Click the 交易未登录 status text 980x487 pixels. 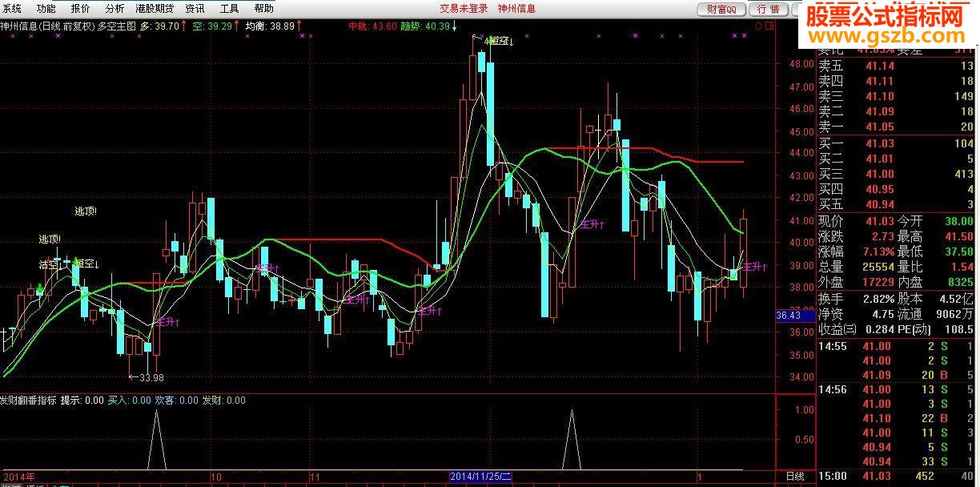(464, 9)
